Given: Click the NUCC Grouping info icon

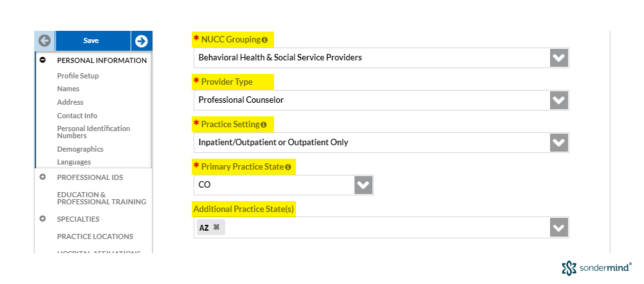Looking at the screenshot, I should 264,40.
